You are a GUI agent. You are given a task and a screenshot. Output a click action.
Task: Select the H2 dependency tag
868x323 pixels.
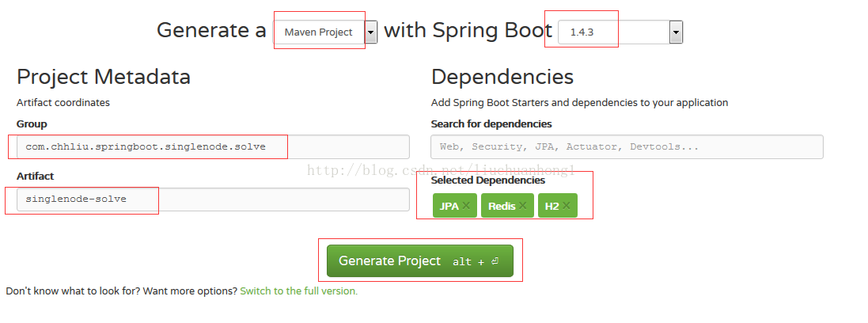[x=558, y=206]
